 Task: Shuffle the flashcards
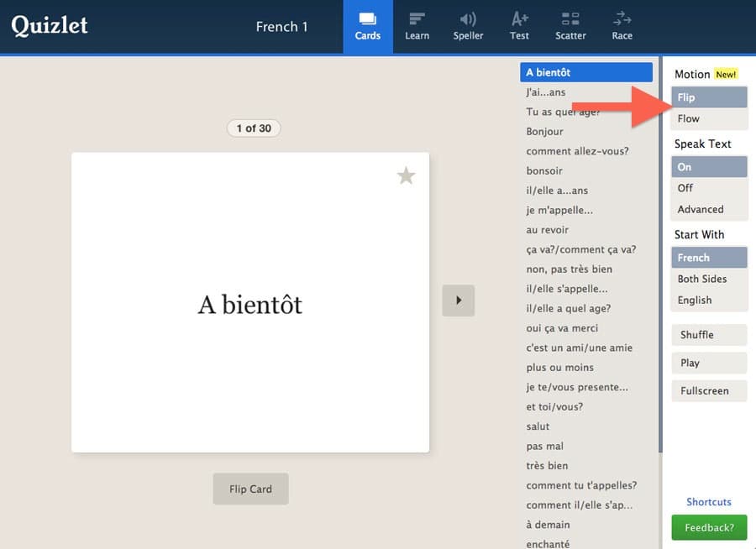[x=709, y=334]
